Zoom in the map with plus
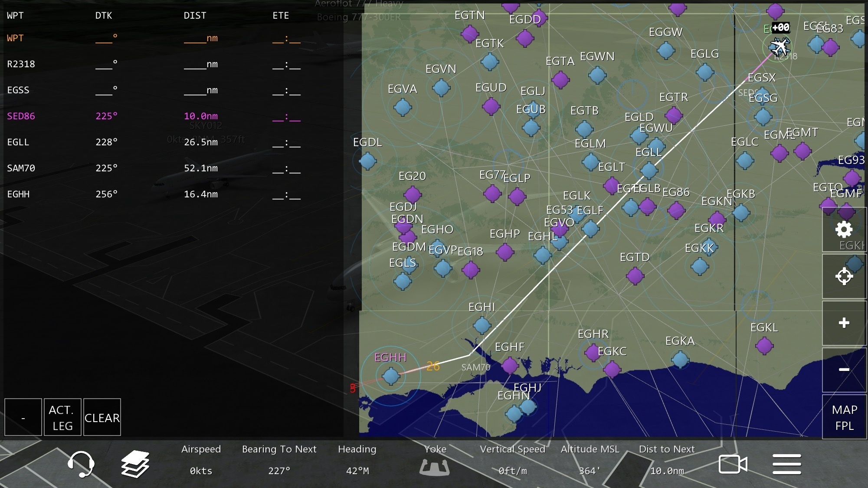The height and width of the screenshot is (488, 868). (x=844, y=323)
